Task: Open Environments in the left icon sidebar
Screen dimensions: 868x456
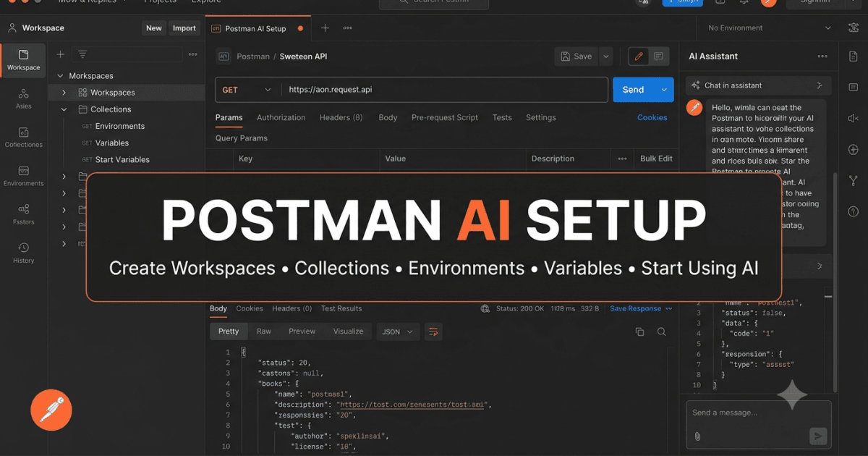Action: [x=23, y=176]
